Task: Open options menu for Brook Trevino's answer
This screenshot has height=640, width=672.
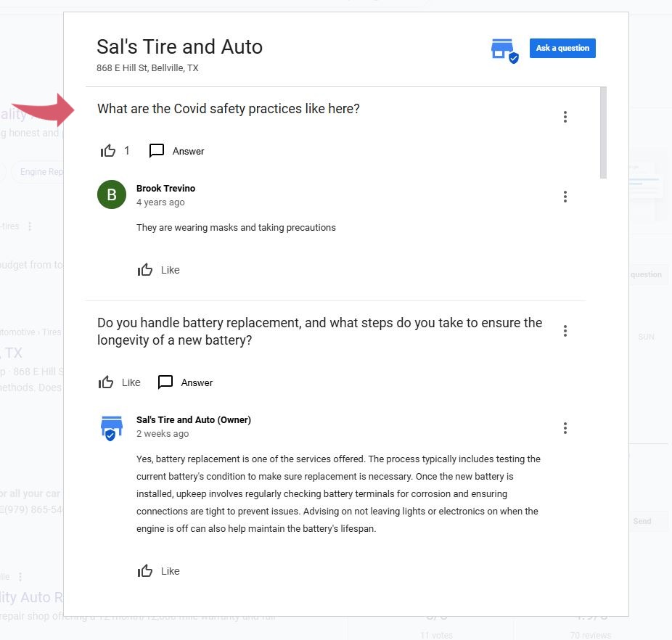Action: click(x=565, y=197)
